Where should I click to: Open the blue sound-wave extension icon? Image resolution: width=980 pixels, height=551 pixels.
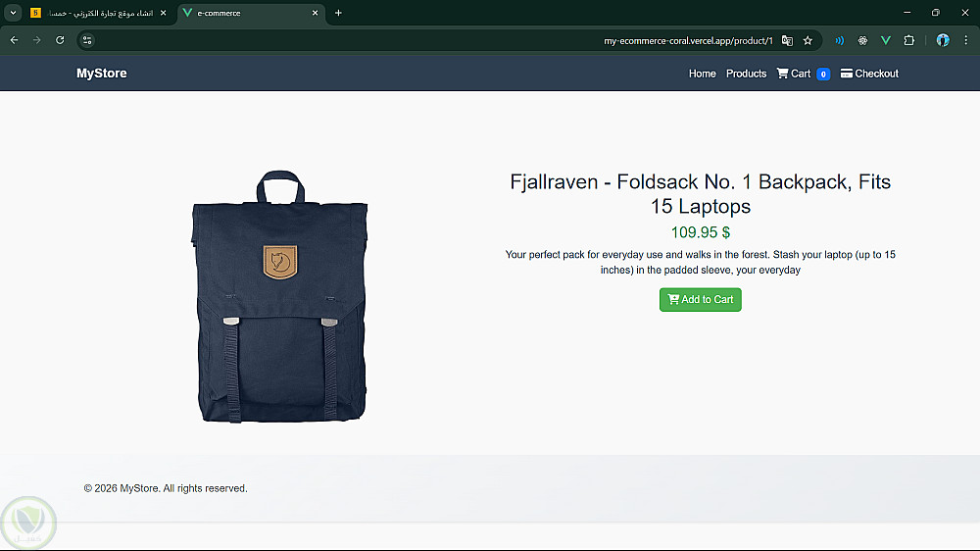[x=840, y=40]
